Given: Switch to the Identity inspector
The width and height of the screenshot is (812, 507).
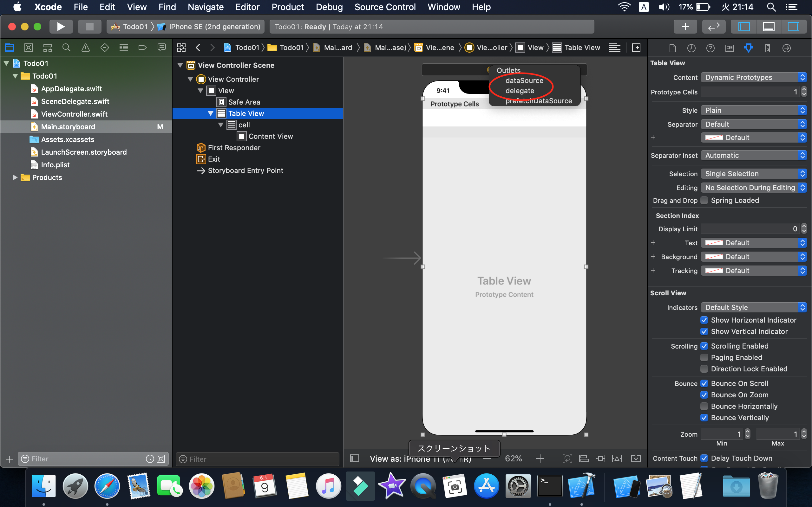Looking at the screenshot, I should [729, 48].
